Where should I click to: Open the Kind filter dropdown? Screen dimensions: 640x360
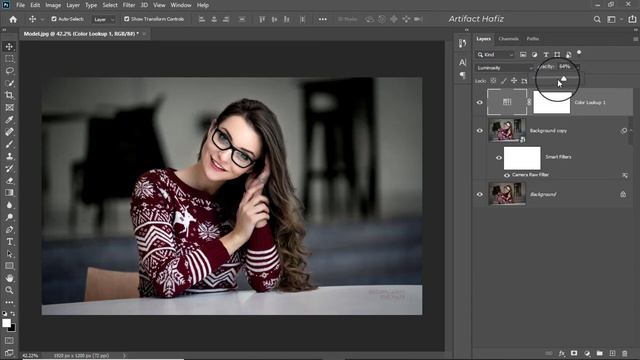[495, 55]
